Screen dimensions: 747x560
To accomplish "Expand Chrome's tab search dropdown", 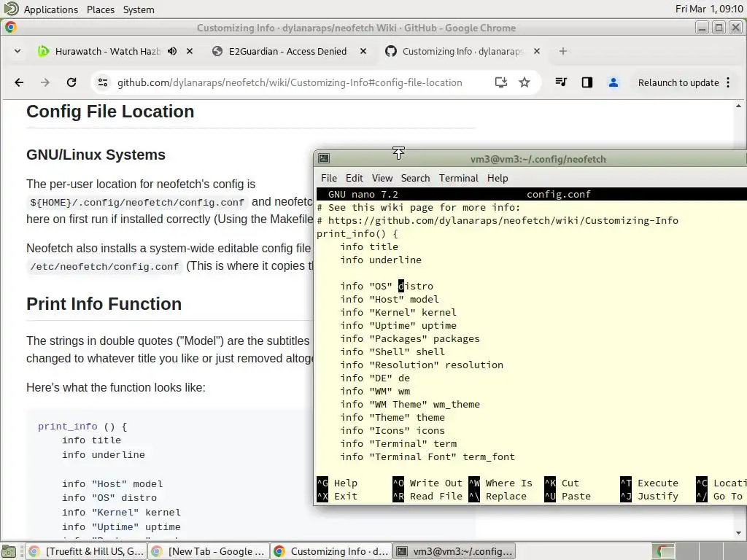I will pos(18,51).
